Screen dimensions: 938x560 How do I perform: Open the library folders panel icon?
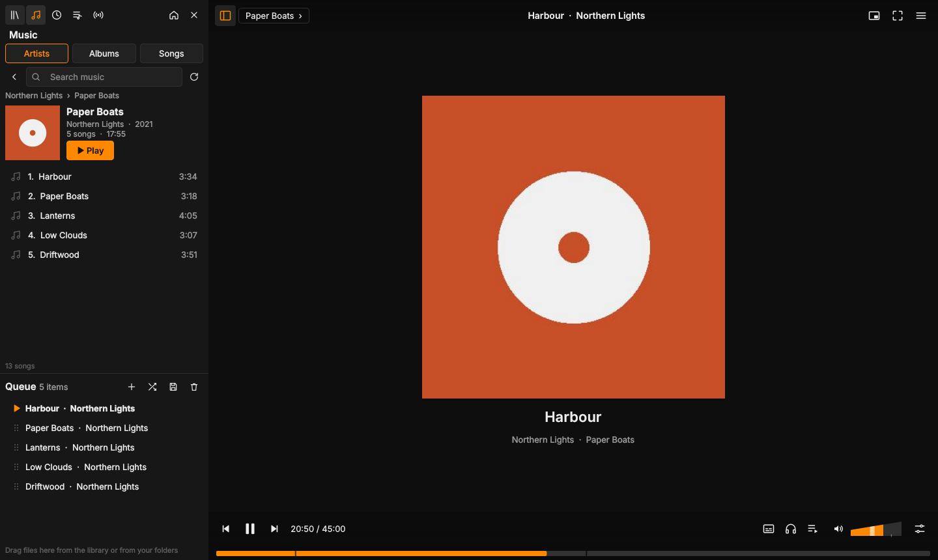(15, 15)
